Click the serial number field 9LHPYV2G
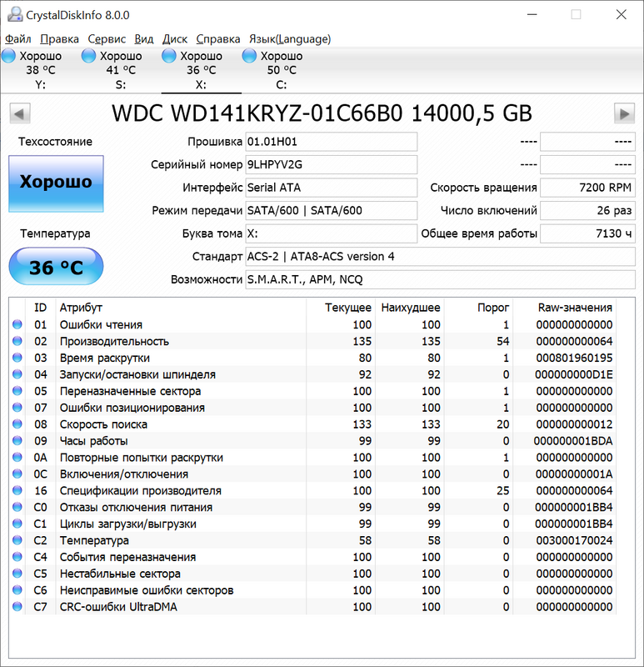The image size is (644, 667). (x=331, y=164)
